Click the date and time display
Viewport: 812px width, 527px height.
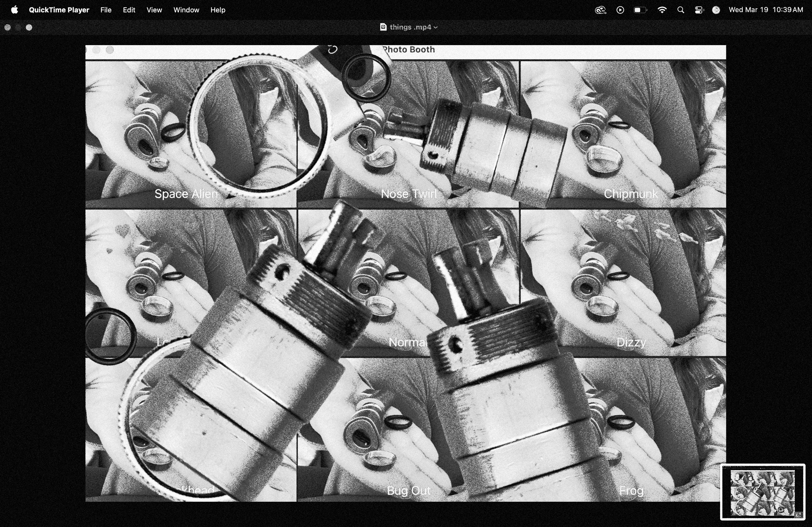pyautogui.click(x=766, y=10)
